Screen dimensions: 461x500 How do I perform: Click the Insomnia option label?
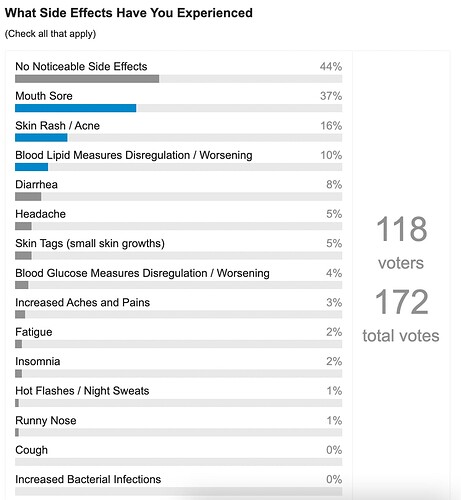[x=38, y=361]
